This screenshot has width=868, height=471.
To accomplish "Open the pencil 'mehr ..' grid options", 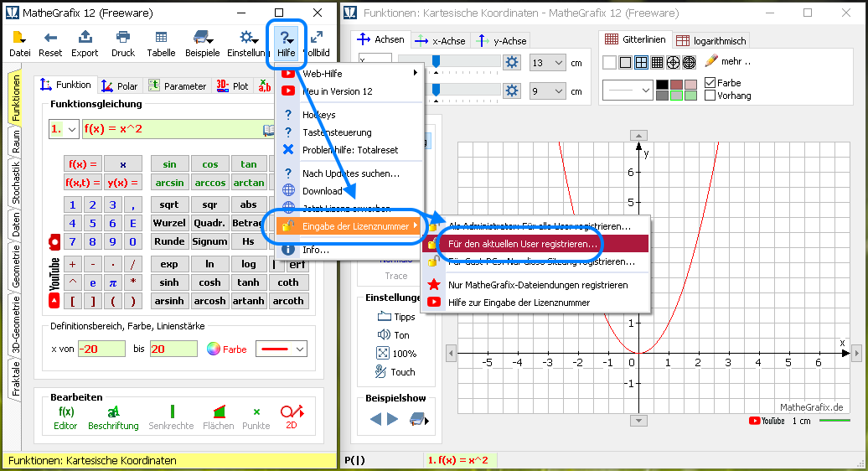I will pos(727,61).
